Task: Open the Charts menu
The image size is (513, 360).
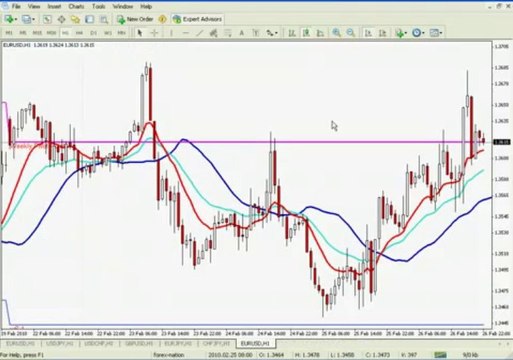Action: click(76, 6)
